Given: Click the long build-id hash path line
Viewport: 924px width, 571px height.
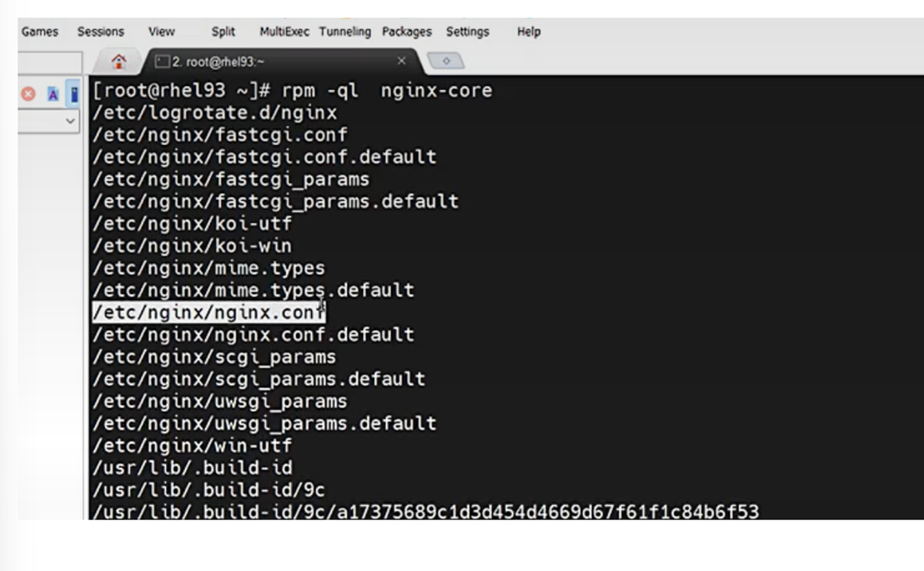Looking at the screenshot, I should pyautogui.click(x=426, y=511).
